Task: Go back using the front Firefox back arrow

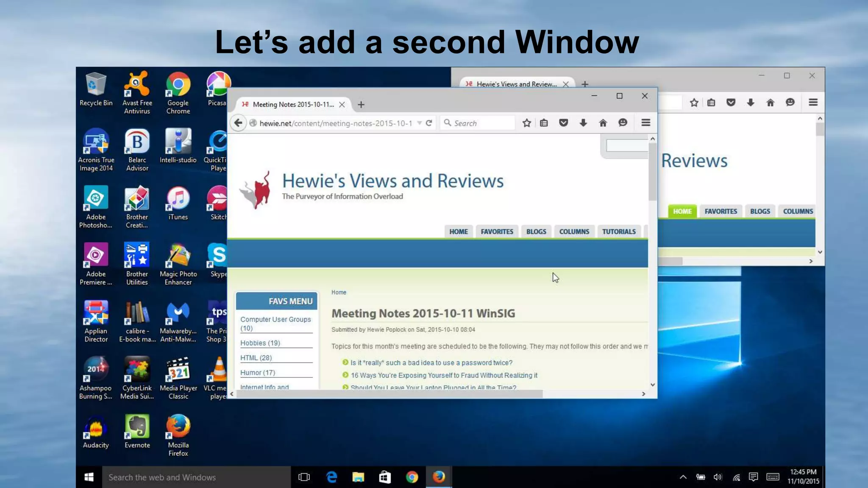Action: pos(238,123)
